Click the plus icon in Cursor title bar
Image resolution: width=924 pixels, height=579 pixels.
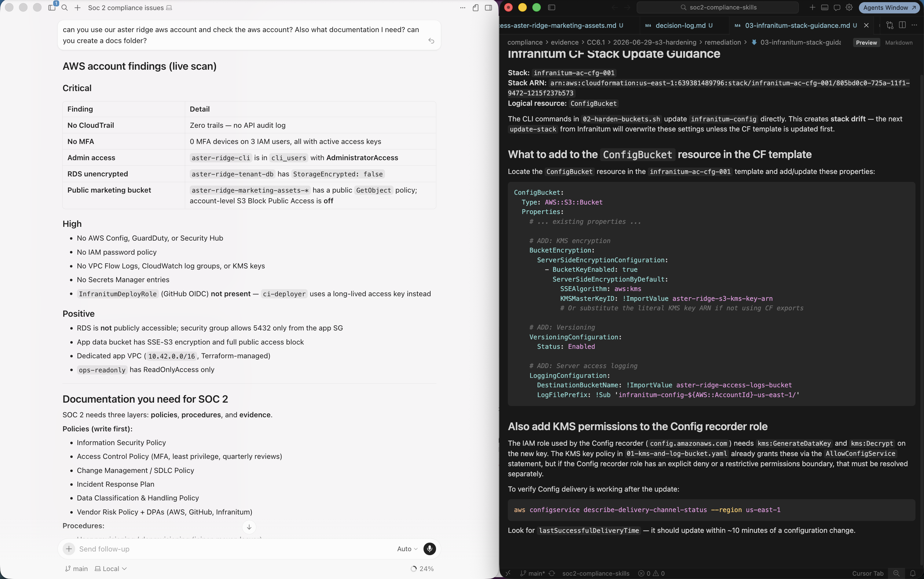[812, 7]
